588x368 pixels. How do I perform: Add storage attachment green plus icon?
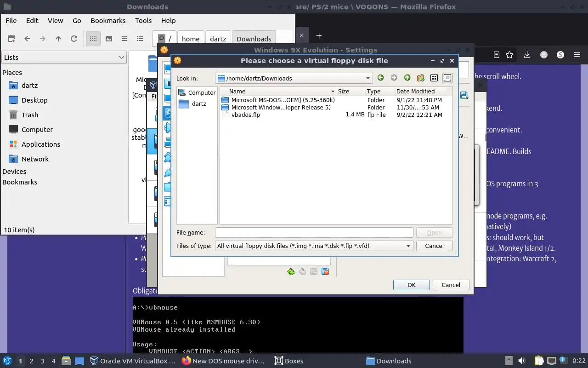(291, 272)
